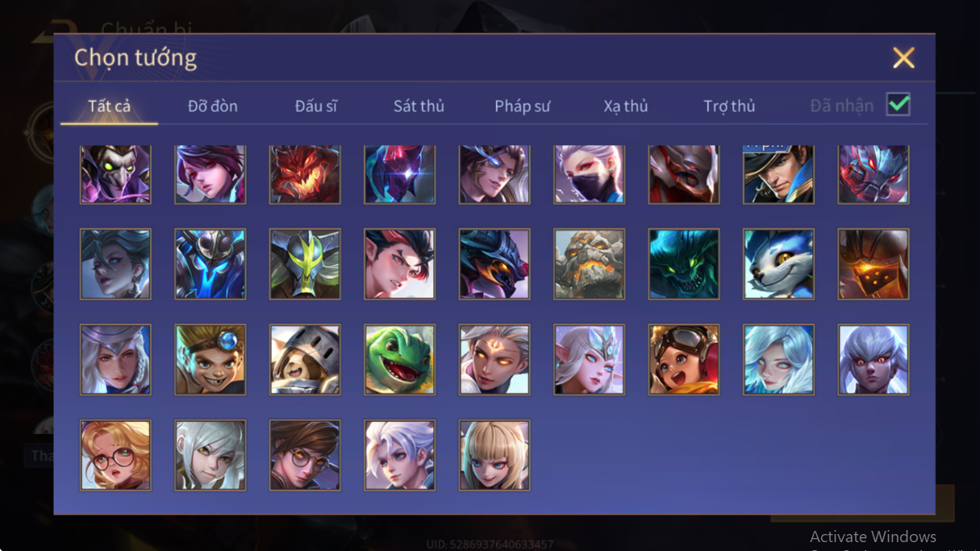The width and height of the screenshot is (980, 551).
Task: Select the green-eyed joker hero portrait
Action: click(115, 174)
